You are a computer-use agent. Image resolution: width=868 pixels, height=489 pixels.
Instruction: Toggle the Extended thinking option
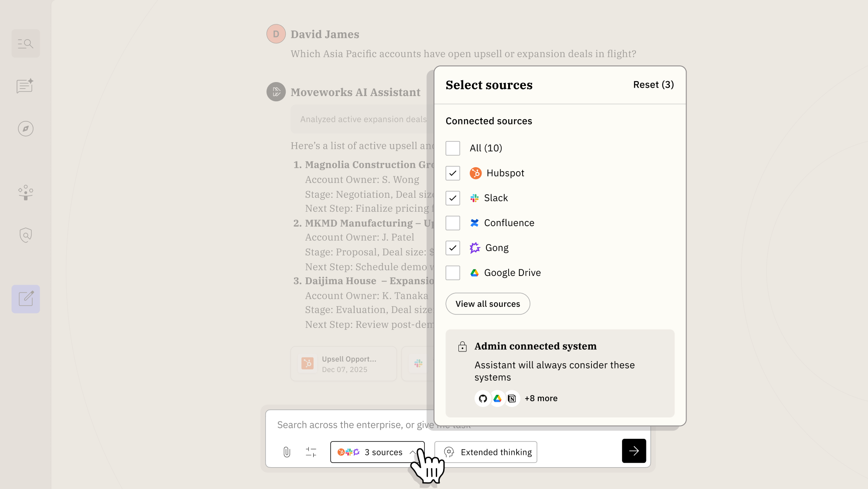click(x=486, y=452)
